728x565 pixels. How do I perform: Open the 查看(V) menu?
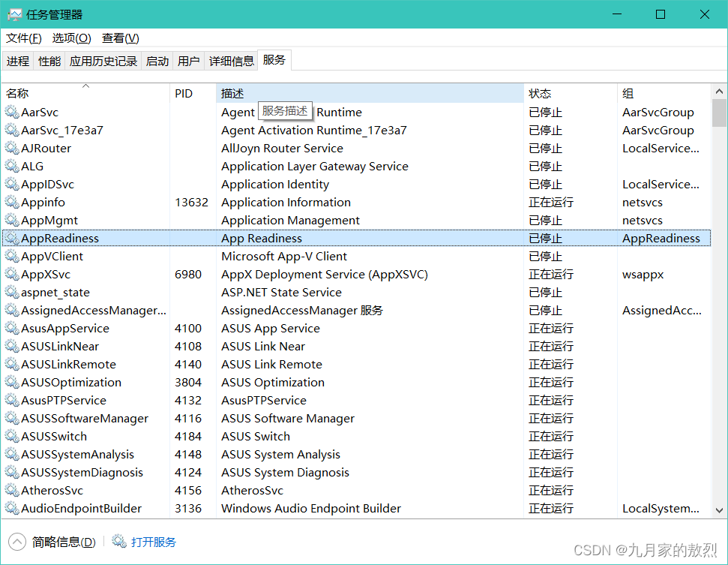pyautogui.click(x=120, y=38)
